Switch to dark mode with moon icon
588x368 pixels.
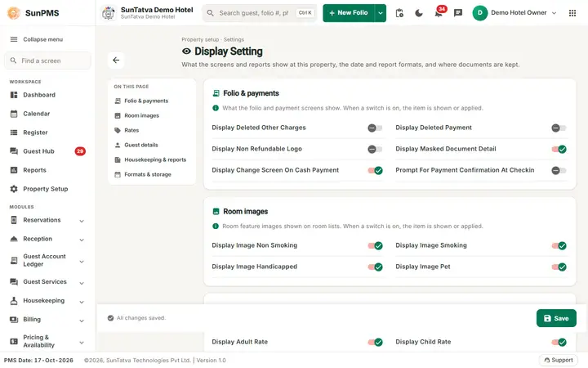click(x=419, y=13)
